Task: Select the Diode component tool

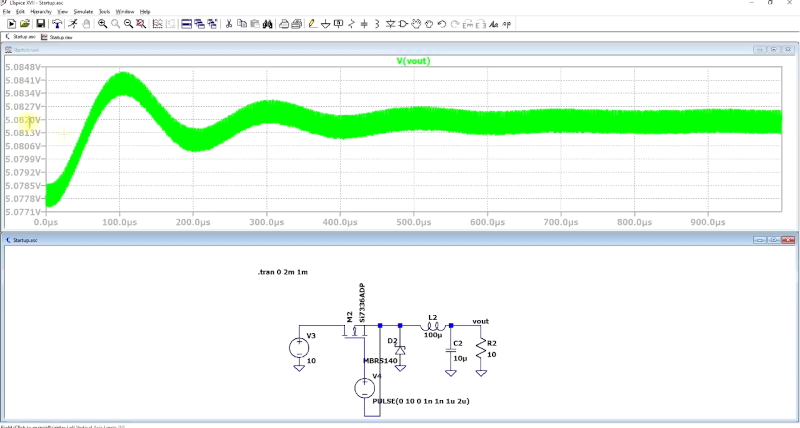Action: pos(390,23)
